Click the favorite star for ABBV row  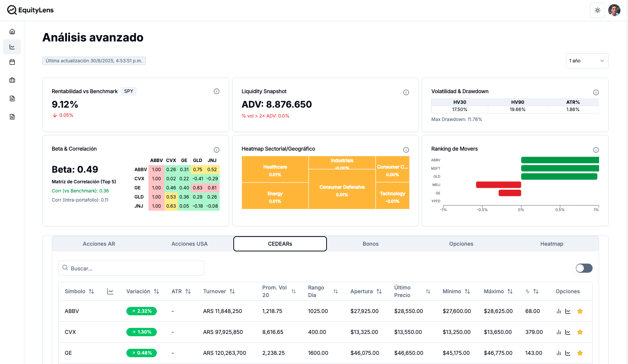580,311
